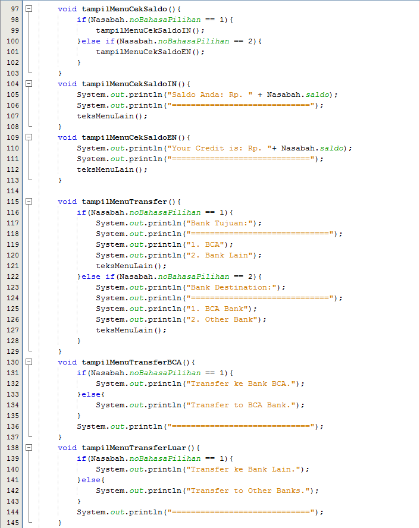Click the string "2. Other Bank"

pyautogui.click(x=222, y=319)
